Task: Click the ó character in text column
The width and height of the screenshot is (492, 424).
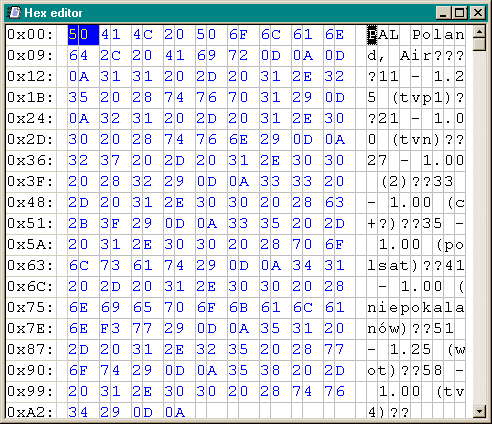Action: [383, 329]
